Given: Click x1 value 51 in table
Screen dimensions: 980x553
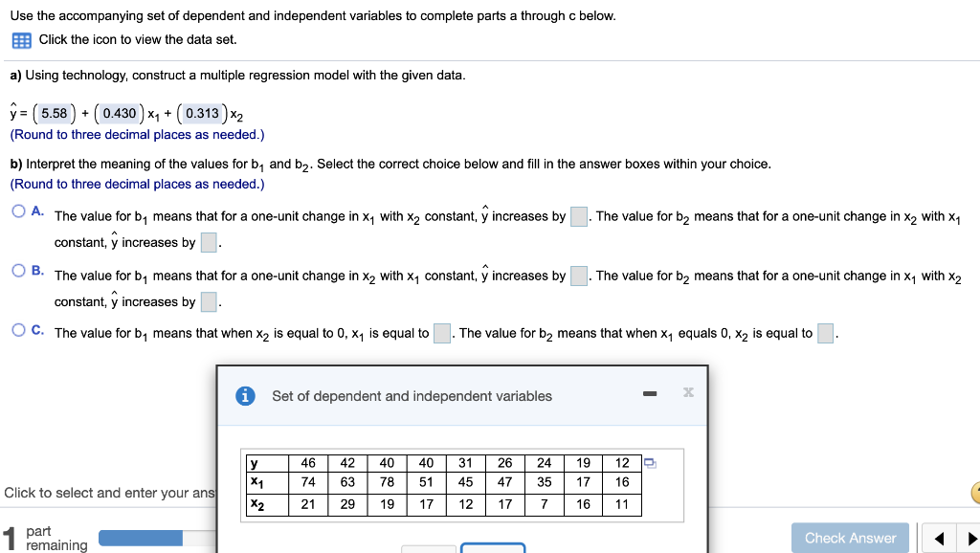Looking at the screenshot, I should pyautogui.click(x=426, y=482).
